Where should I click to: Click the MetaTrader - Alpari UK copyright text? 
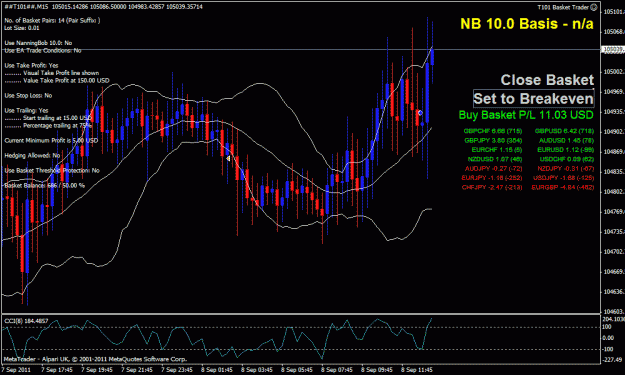pyautogui.click(x=95, y=359)
